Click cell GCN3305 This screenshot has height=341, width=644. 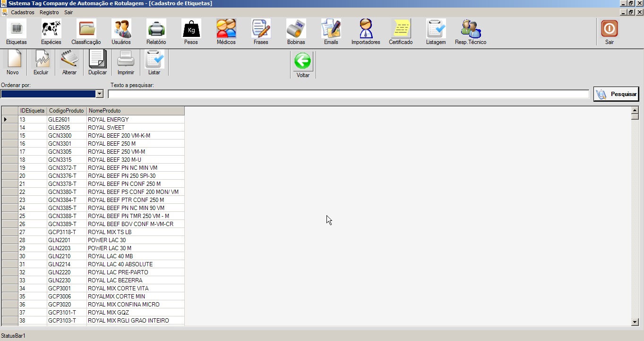point(67,152)
